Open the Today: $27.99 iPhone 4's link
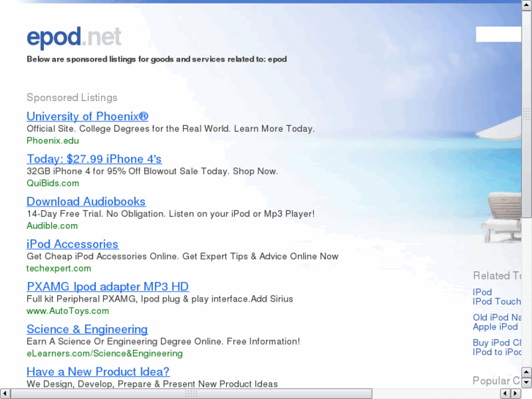The width and height of the screenshot is (532, 399). coord(94,159)
